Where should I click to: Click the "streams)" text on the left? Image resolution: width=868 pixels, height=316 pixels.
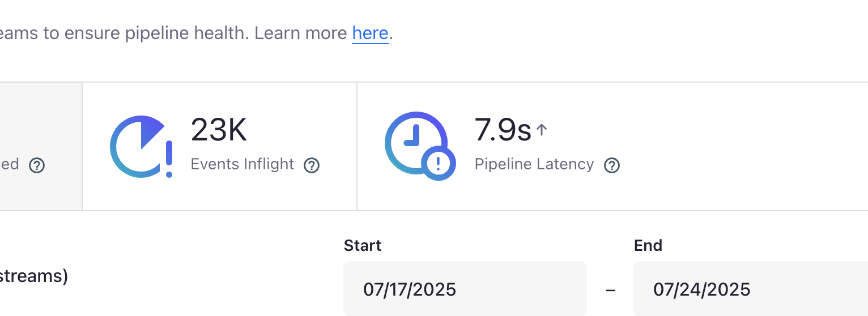[33, 276]
